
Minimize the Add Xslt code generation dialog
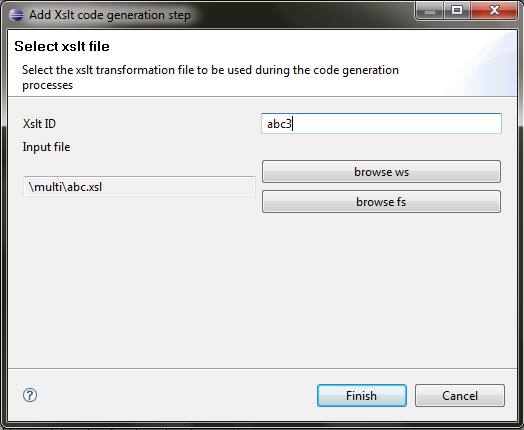pyautogui.click(x=430, y=11)
